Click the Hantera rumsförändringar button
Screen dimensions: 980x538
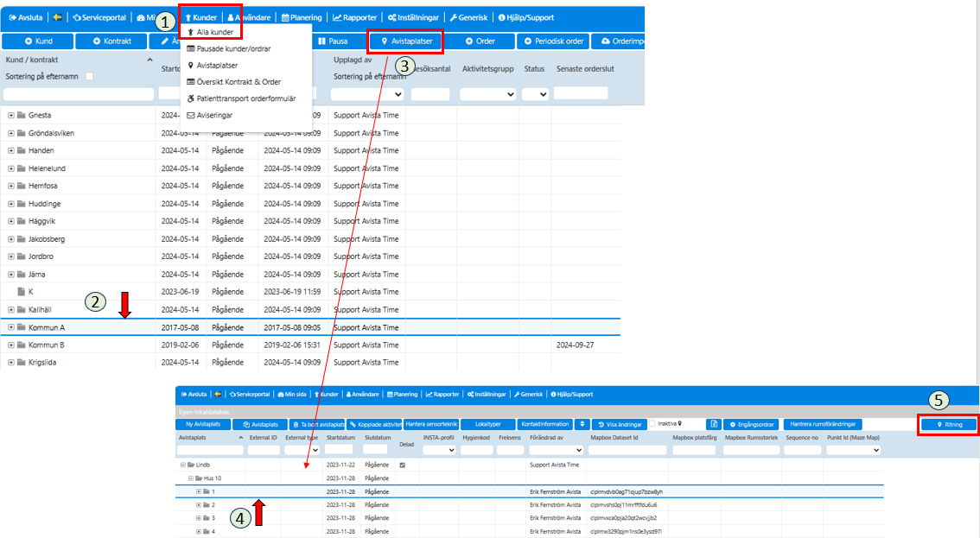[x=823, y=424]
